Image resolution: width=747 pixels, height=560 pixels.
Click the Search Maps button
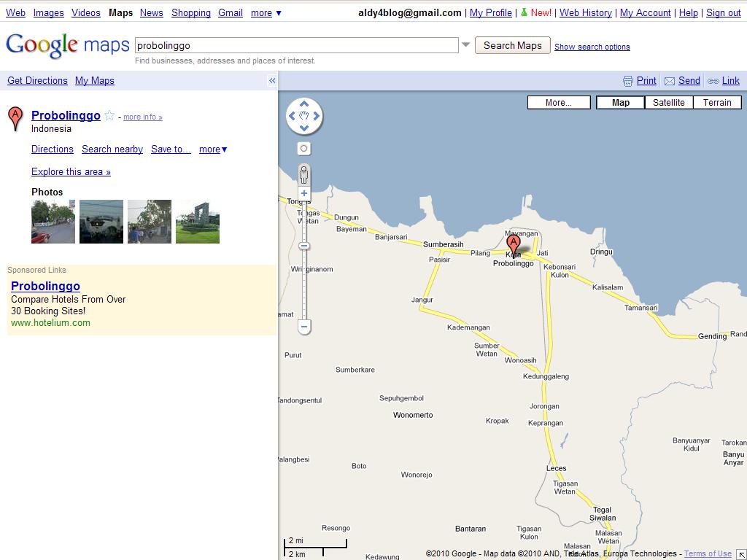(x=512, y=44)
